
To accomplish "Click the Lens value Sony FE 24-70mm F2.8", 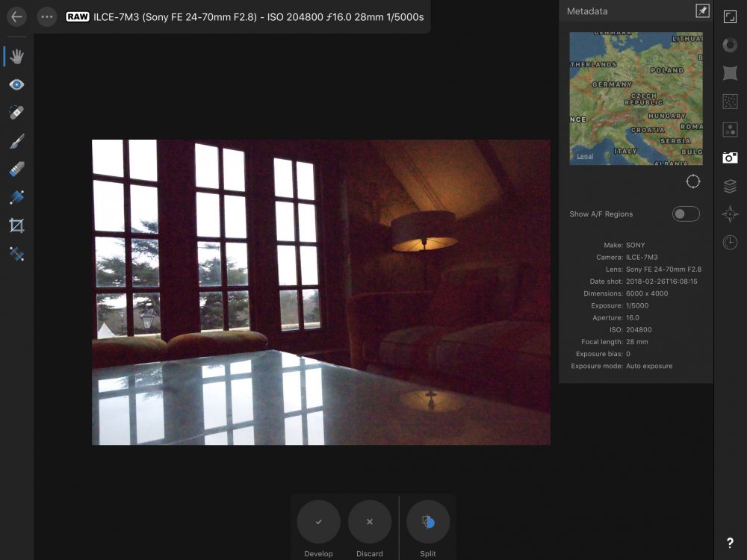I will coord(663,269).
